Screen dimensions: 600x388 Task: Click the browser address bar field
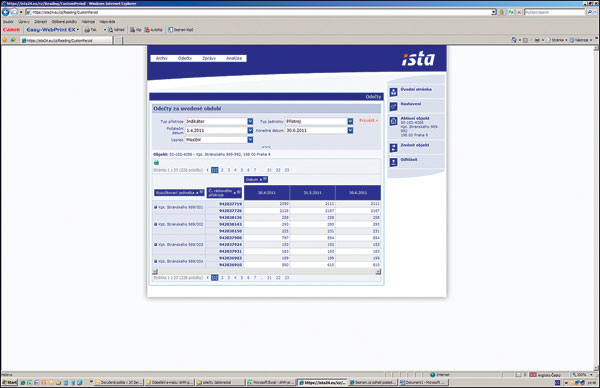tap(260, 12)
